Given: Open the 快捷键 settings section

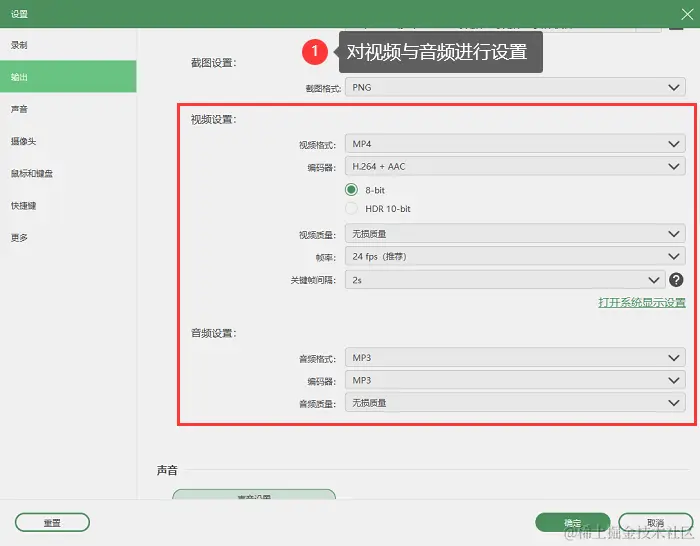Looking at the screenshot, I should click(68, 205).
